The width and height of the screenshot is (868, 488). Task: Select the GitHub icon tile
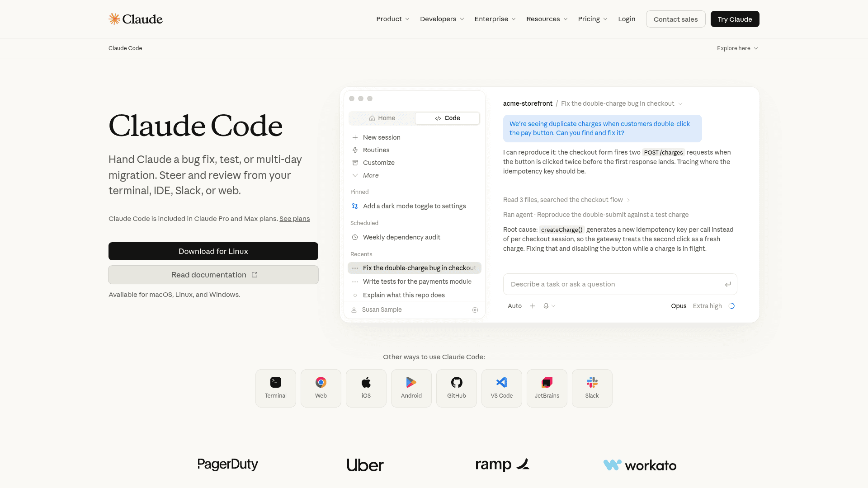[457, 388]
